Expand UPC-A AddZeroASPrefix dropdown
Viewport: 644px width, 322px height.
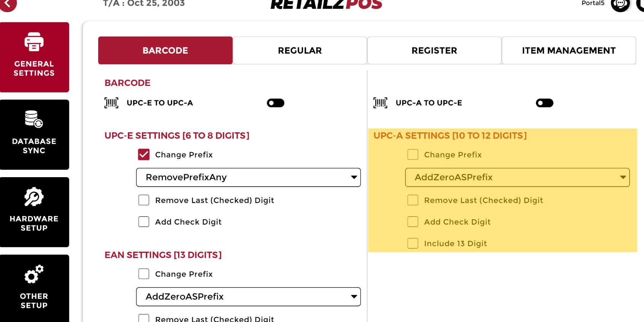(x=517, y=178)
